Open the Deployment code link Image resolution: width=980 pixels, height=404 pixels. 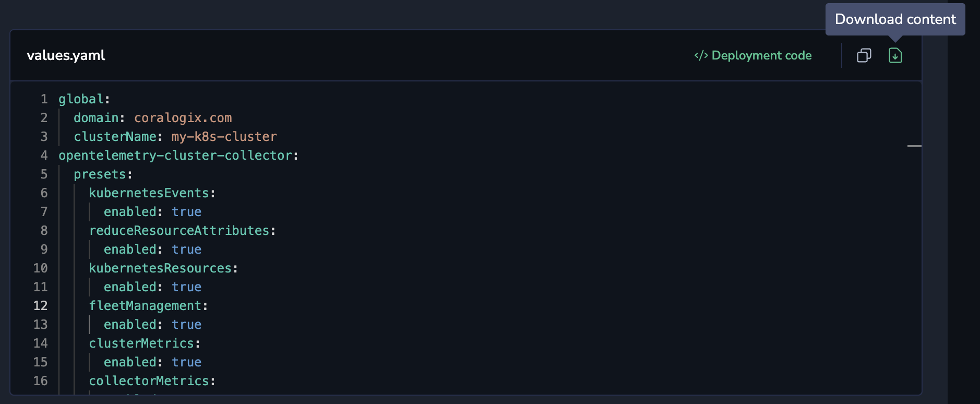(761, 55)
